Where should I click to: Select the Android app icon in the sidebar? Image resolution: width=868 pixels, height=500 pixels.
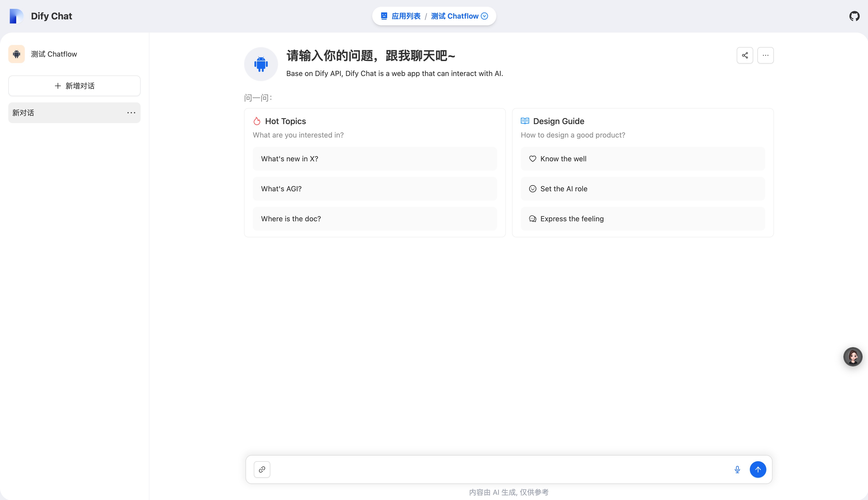click(16, 54)
